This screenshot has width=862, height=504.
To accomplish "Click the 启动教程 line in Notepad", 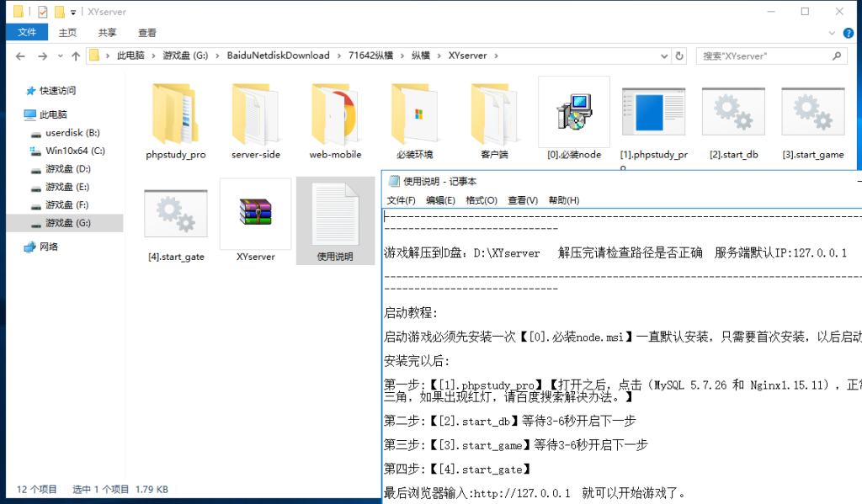I will 411,313.
